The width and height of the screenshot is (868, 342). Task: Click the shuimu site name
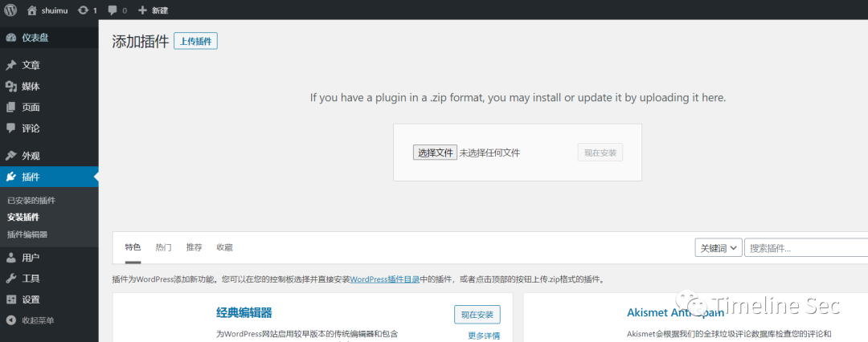[55, 10]
